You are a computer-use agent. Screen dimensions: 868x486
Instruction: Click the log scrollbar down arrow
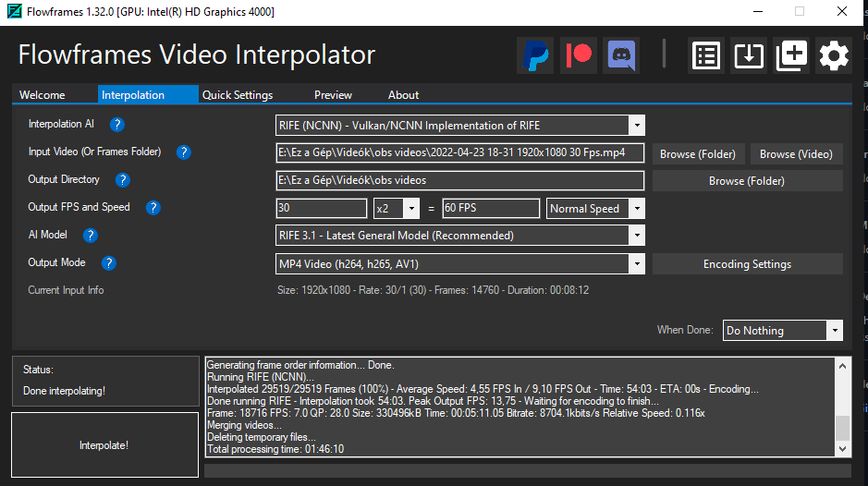click(842, 449)
